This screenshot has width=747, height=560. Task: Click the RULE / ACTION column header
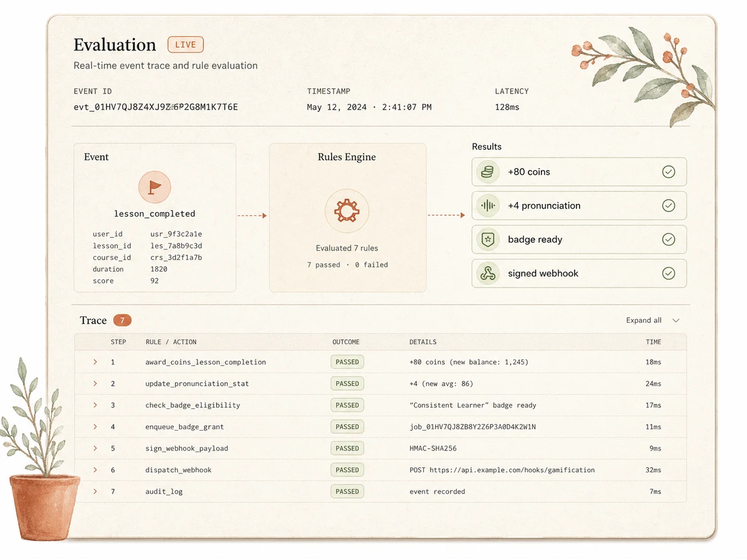171,342
